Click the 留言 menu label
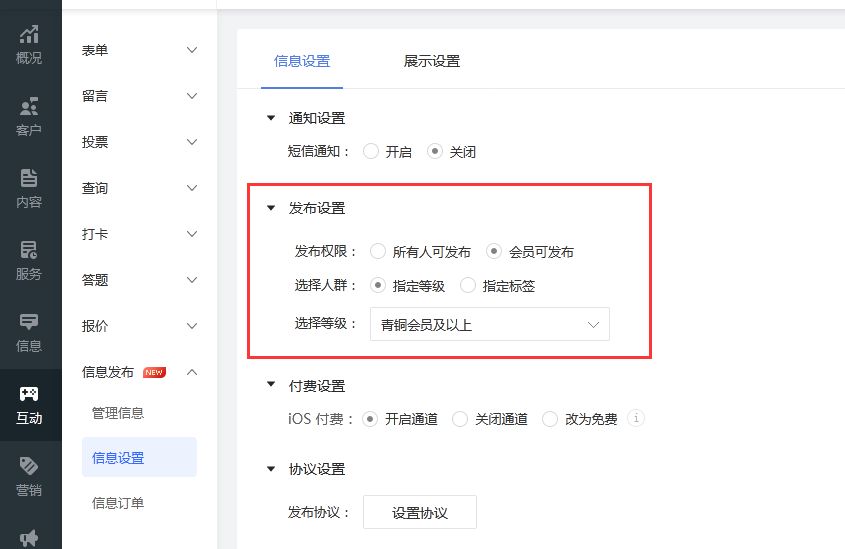The image size is (845, 549). point(95,96)
